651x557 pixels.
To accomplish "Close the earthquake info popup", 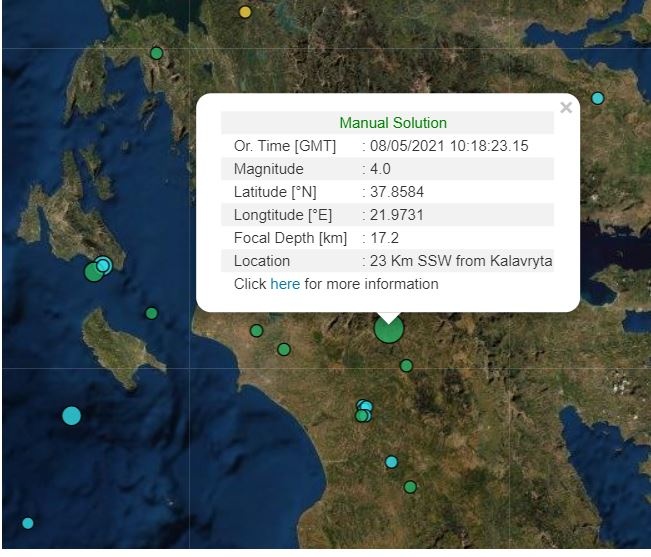I will click(x=566, y=108).
